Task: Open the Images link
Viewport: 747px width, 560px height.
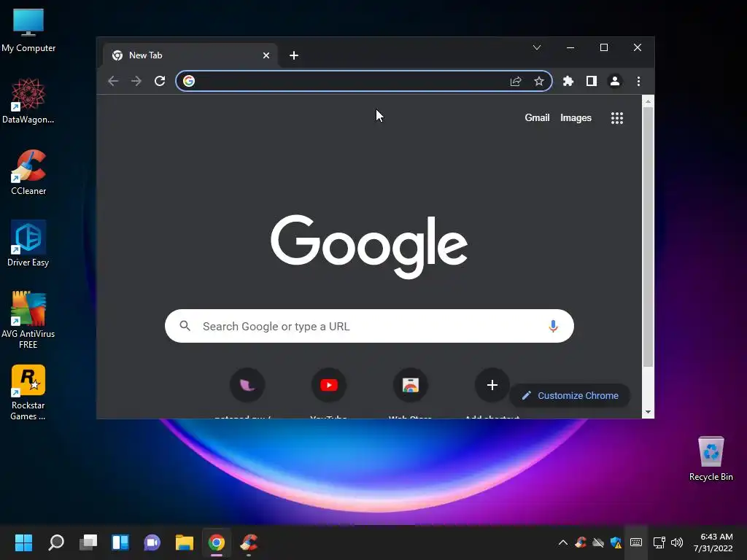Action: point(576,117)
